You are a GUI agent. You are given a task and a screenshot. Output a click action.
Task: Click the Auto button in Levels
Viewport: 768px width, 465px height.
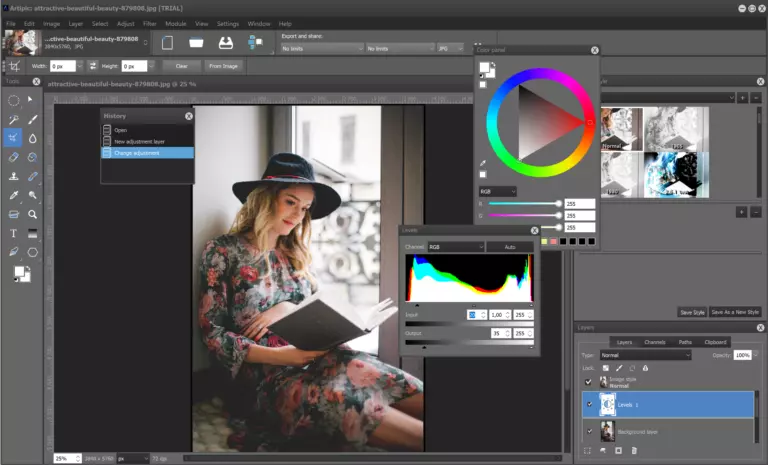pyautogui.click(x=510, y=246)
